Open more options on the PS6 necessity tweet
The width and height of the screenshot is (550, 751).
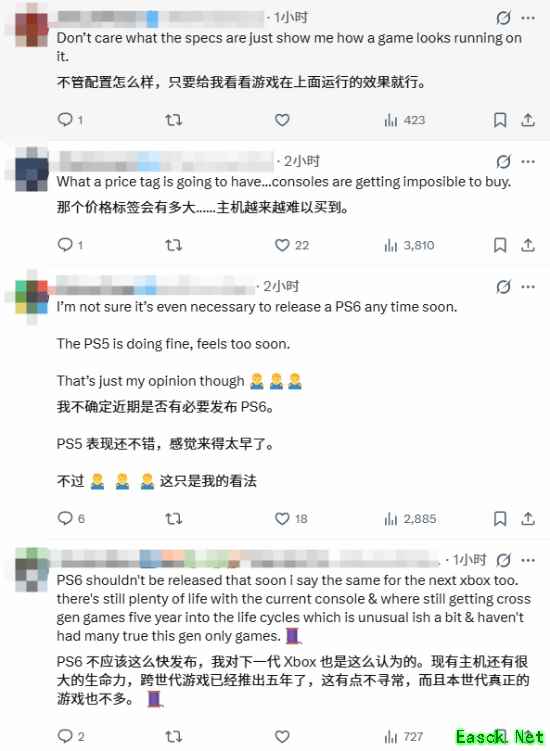pos(528,287)
